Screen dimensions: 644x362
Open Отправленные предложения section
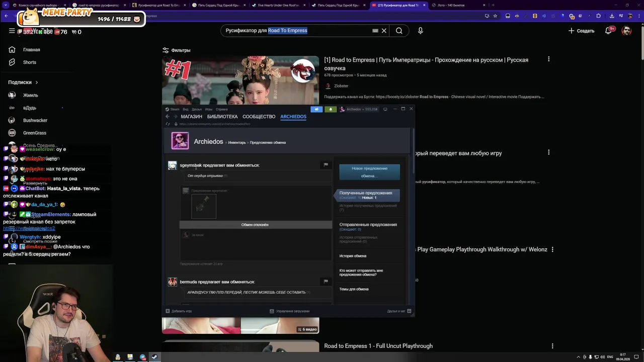pos(368,225)
